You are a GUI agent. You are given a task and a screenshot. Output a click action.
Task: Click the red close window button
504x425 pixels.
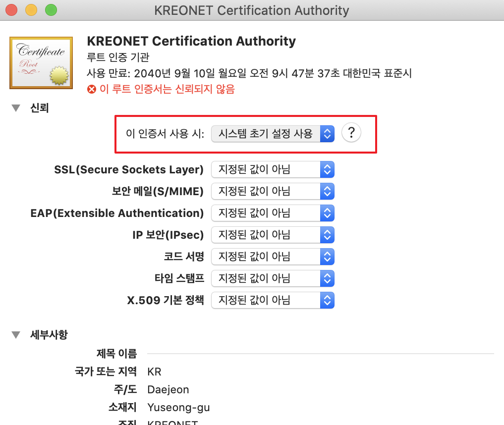coord(11,10)
